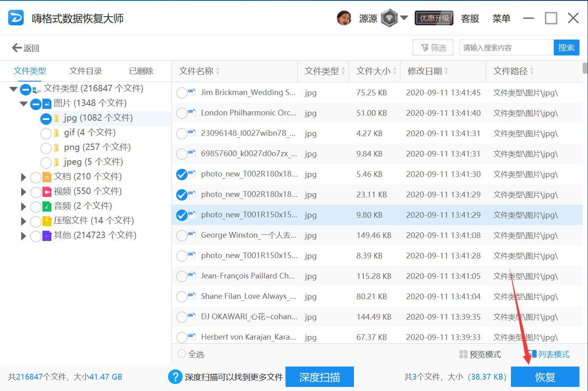Collapse the 图片 tree node
This screenshot has width=588, height=391.
(24, 104)
